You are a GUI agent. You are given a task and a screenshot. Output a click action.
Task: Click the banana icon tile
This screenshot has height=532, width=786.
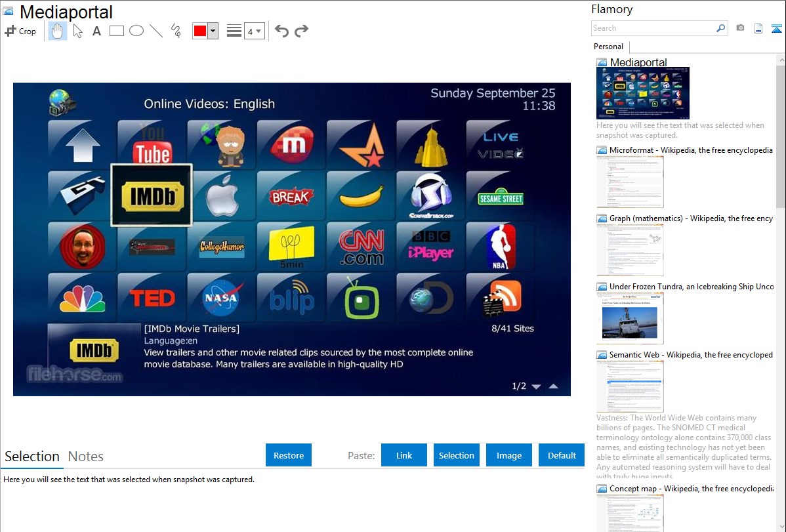(x=360, y=195)
